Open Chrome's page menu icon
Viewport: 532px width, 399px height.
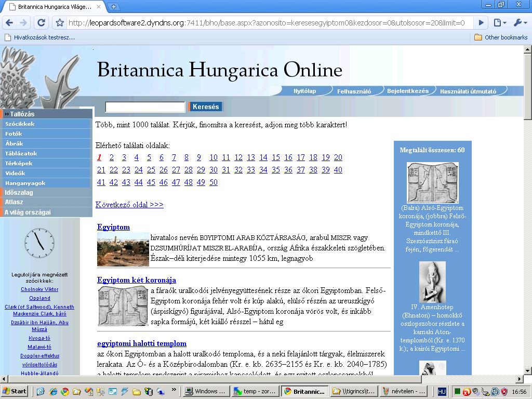pyautogui.click(x=500, y=23)
